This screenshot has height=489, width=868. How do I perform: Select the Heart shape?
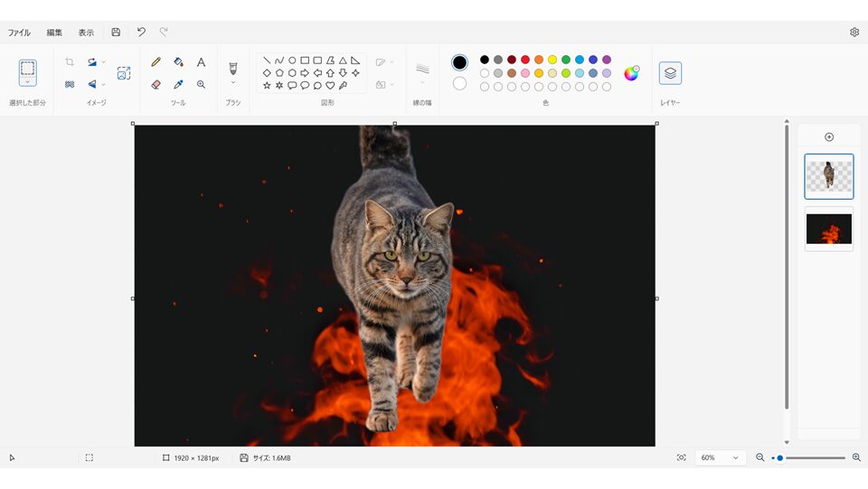click(x=330, y=85)
